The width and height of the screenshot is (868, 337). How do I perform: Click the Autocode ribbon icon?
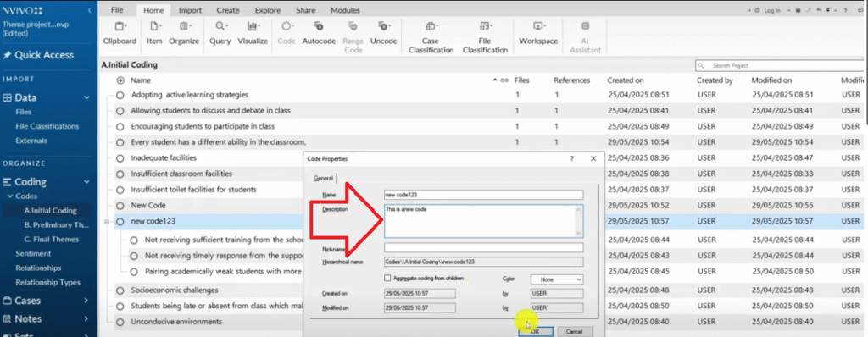[x=319, y=33]
